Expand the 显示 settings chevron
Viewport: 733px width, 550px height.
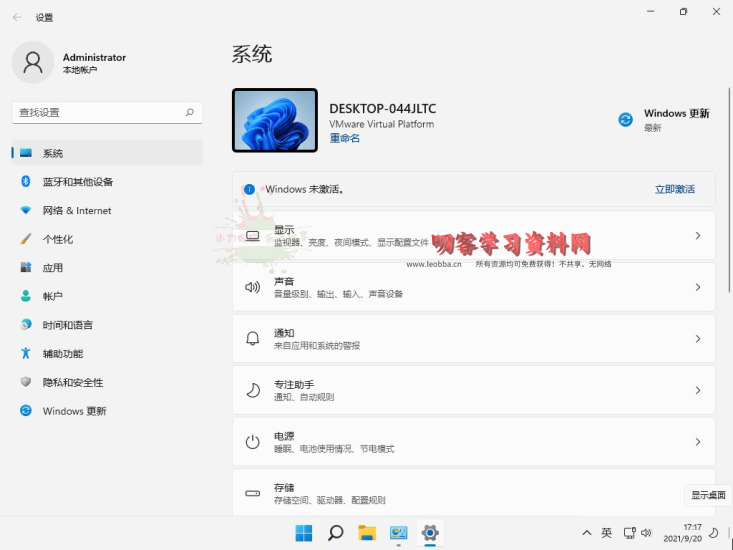(697, 236)
